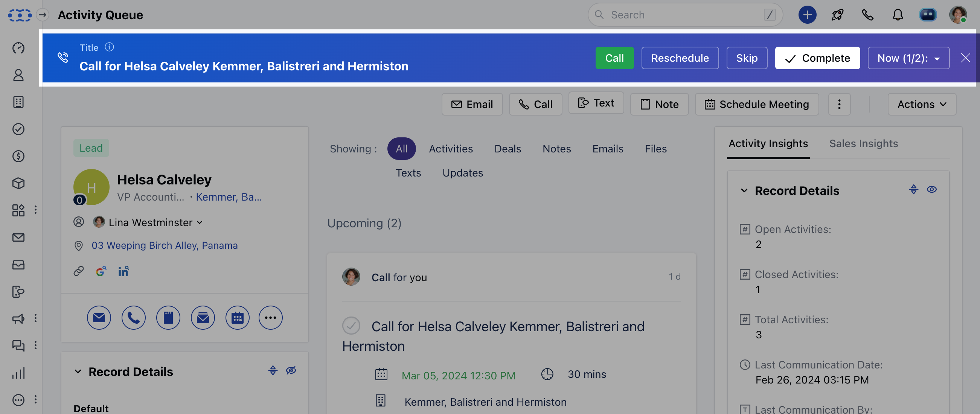This screenshot has width=980, height=414.
Task: Switch to Texts filter tab
Action: [x=408, y=173]
